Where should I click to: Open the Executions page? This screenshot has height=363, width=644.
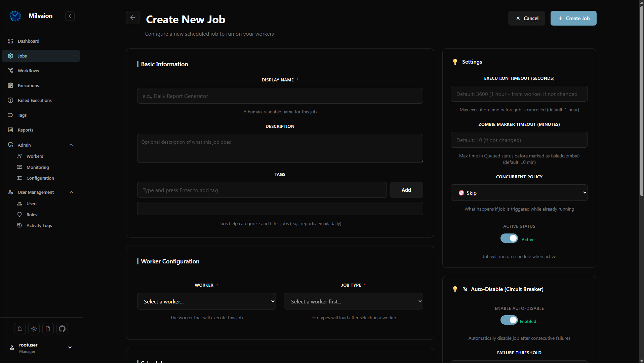[x=41, y=85]
